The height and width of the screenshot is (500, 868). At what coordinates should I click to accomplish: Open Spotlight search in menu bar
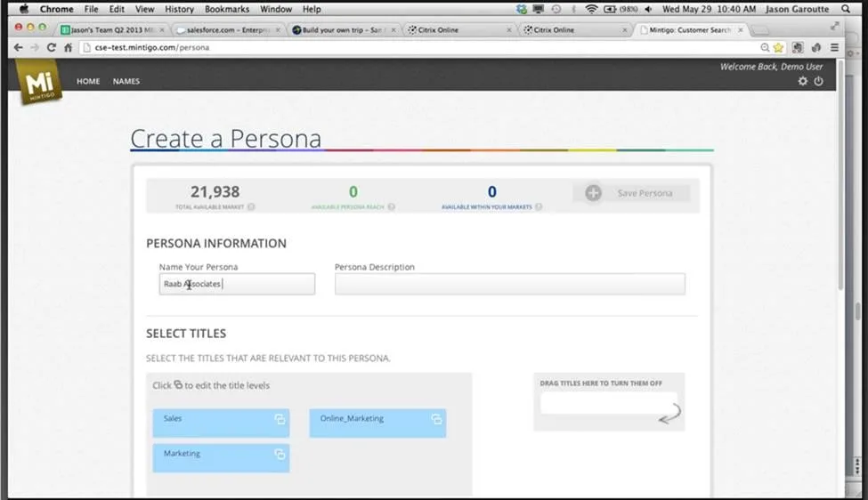tap(846, 9)
